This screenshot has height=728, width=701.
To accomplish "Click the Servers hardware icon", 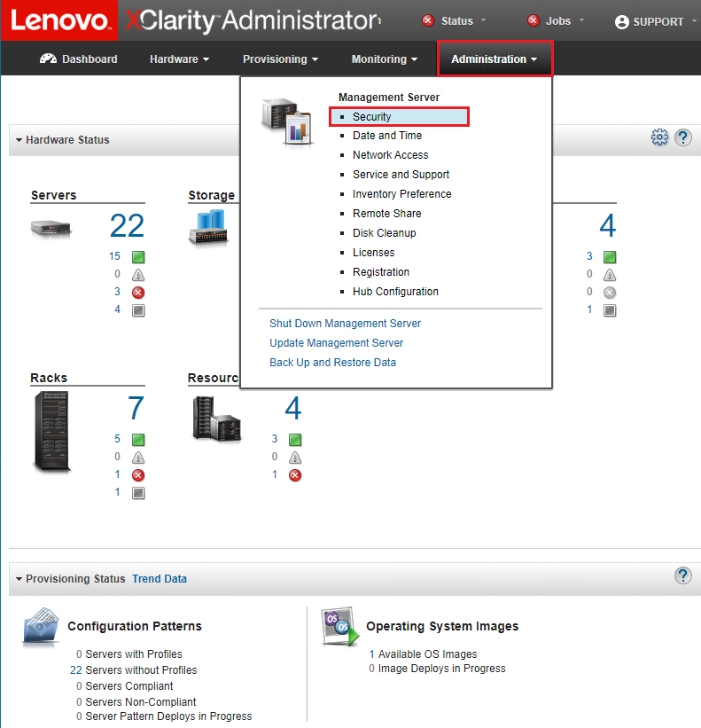I will 51,229.
